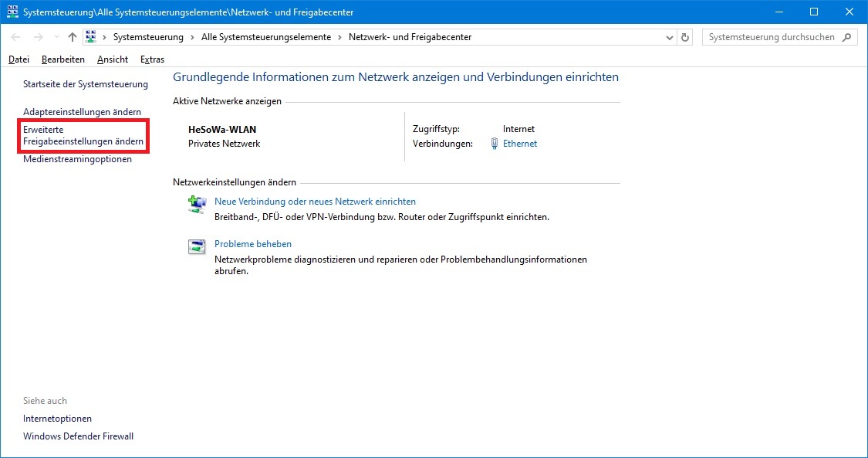Click the Probleme beheben troubleshooting icon

(197, 246)
